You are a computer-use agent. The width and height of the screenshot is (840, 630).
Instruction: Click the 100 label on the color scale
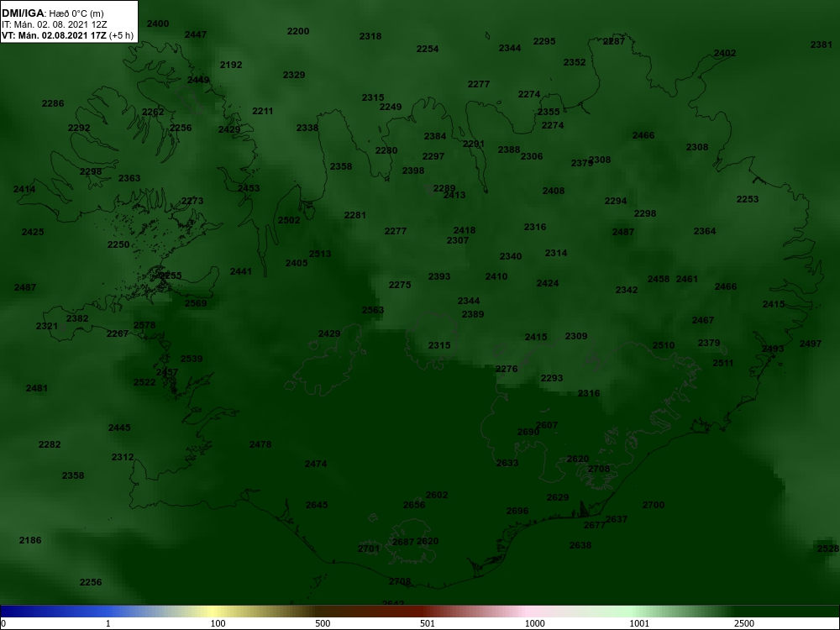tap(218, 623)
